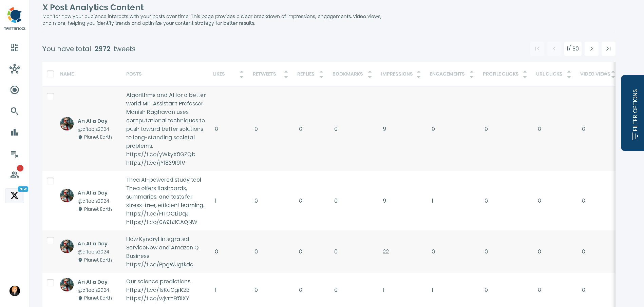
Task: Open the TwitterTool logo home
Action: [x=15, y=19]
